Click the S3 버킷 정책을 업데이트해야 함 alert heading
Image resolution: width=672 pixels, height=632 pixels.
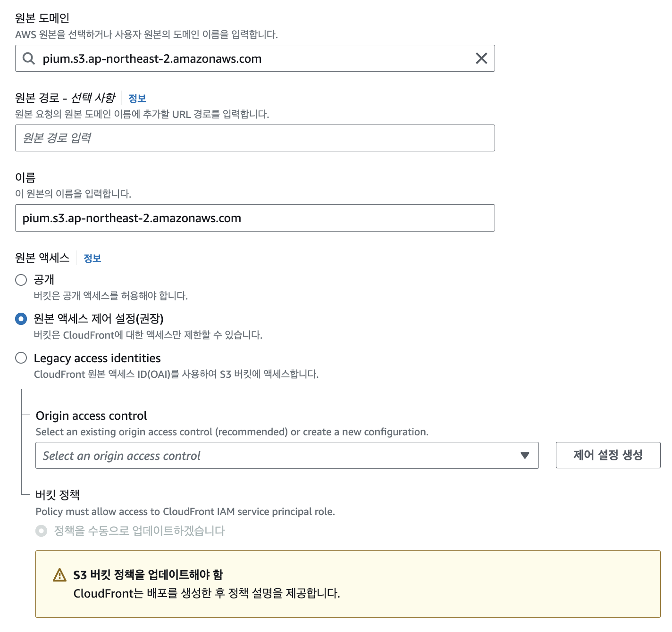(148, 575)
